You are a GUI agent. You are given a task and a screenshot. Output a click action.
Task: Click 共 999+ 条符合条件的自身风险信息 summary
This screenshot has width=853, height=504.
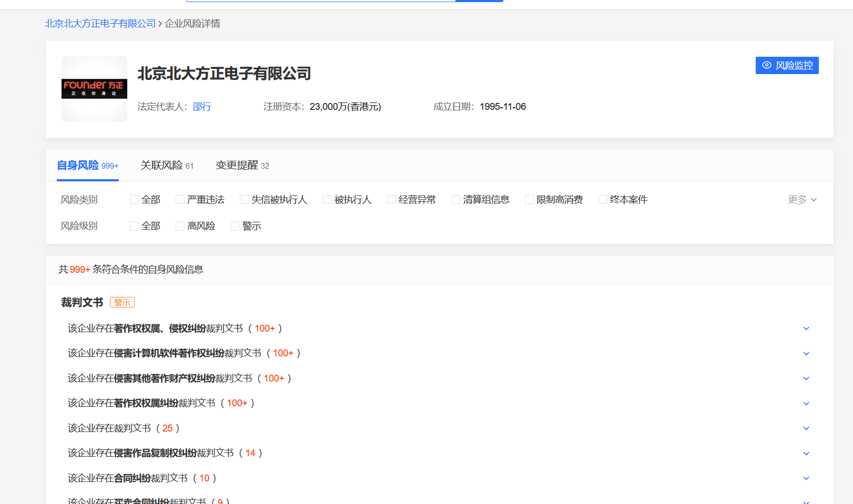pyautogui.click(x=131, y=270)
